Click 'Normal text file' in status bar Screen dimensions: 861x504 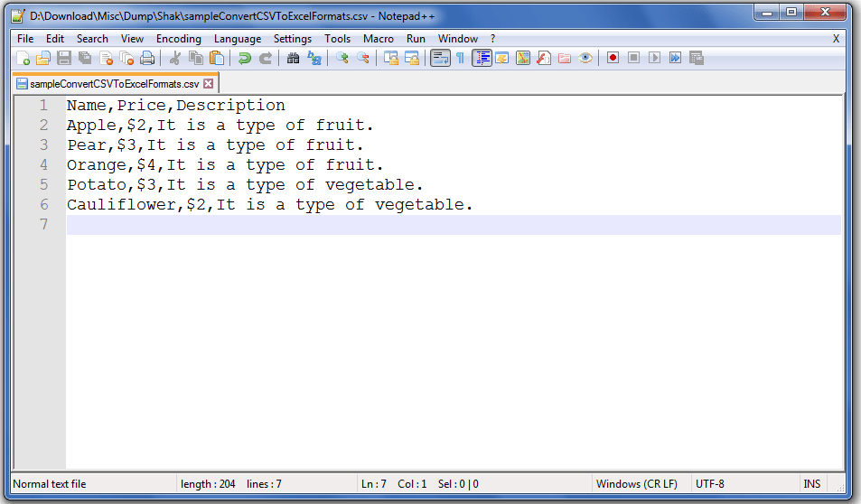[50, 484]
